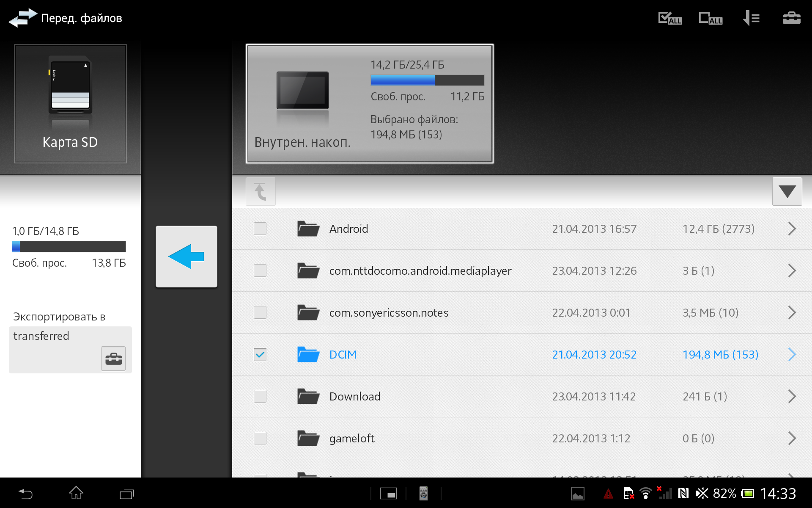Open the dropdown triangle above file list
The width and height of the screenshot is (812, 508).
click(x=787, y=192)
